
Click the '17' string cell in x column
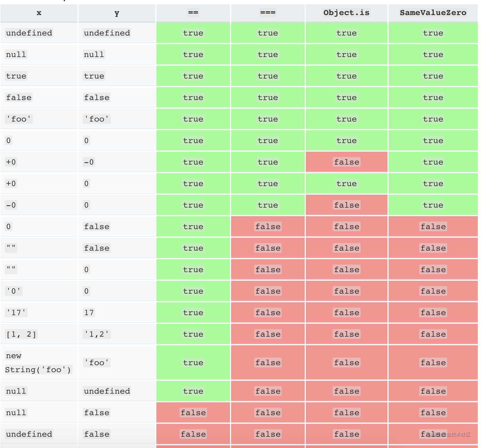pos(39,312)
